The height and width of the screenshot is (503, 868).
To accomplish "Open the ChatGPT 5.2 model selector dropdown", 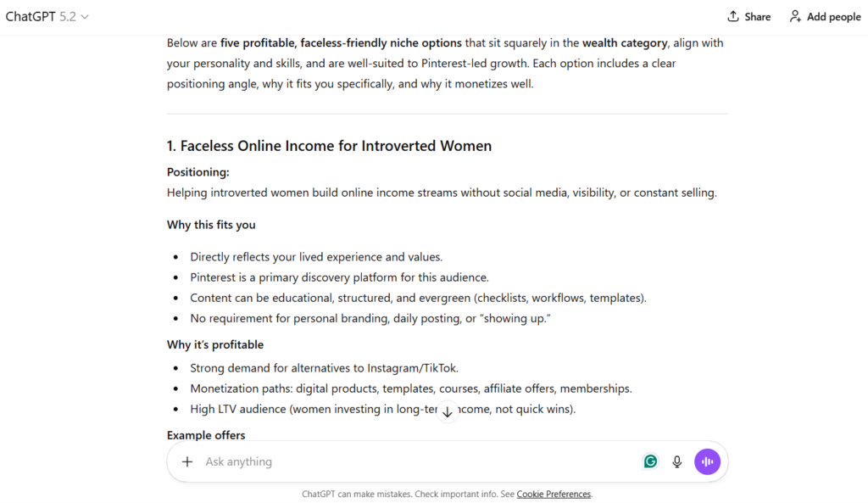I will [47, 17].
